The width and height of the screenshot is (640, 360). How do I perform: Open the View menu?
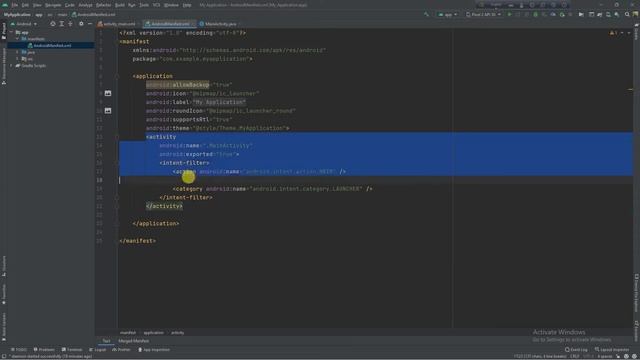coord(37,5)
